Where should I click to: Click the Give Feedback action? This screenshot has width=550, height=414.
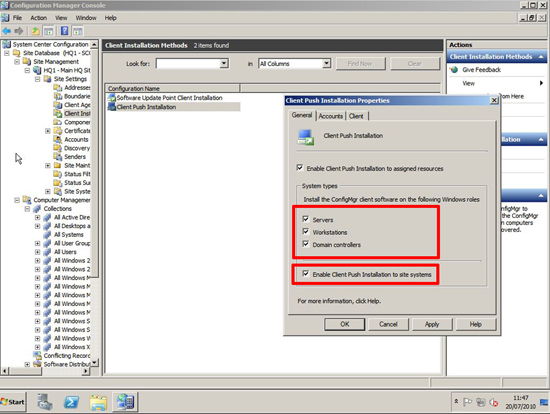pos(481,70)
